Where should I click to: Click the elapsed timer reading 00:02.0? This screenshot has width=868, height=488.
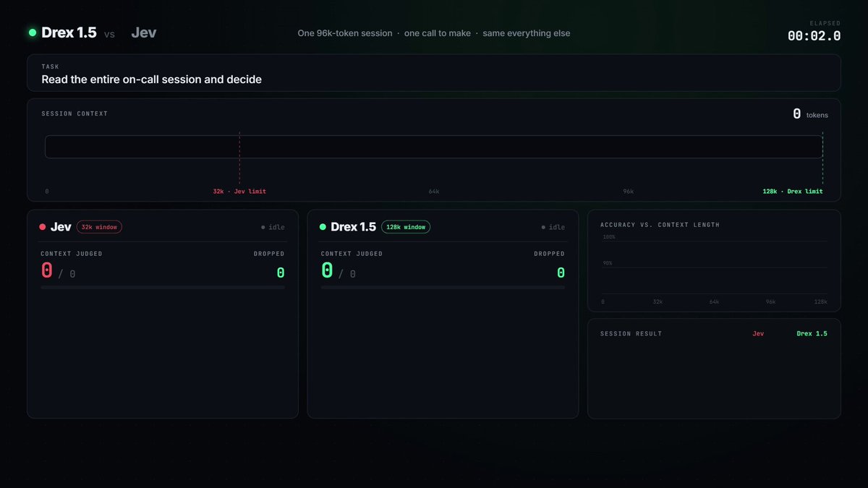(814, 36)
